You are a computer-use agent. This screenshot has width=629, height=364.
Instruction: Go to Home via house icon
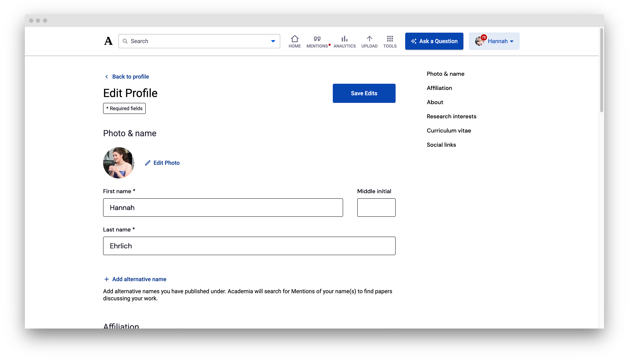(x=294, y=39)
